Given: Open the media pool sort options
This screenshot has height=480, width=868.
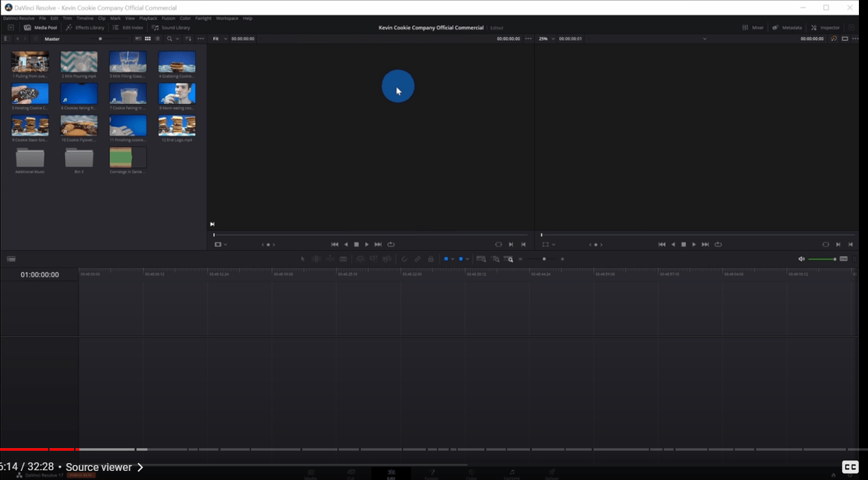Looking at the screenshot, I should pos(189,39).
